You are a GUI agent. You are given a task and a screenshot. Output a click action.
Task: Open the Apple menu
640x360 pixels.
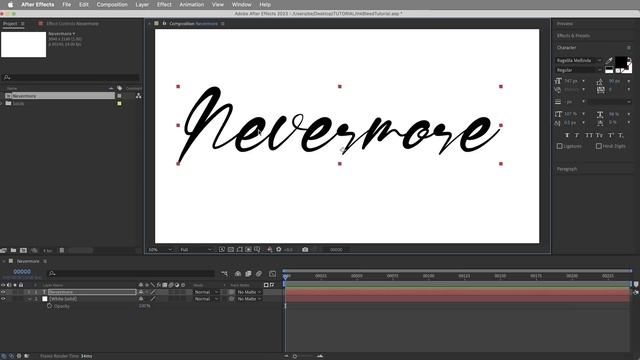10,4
